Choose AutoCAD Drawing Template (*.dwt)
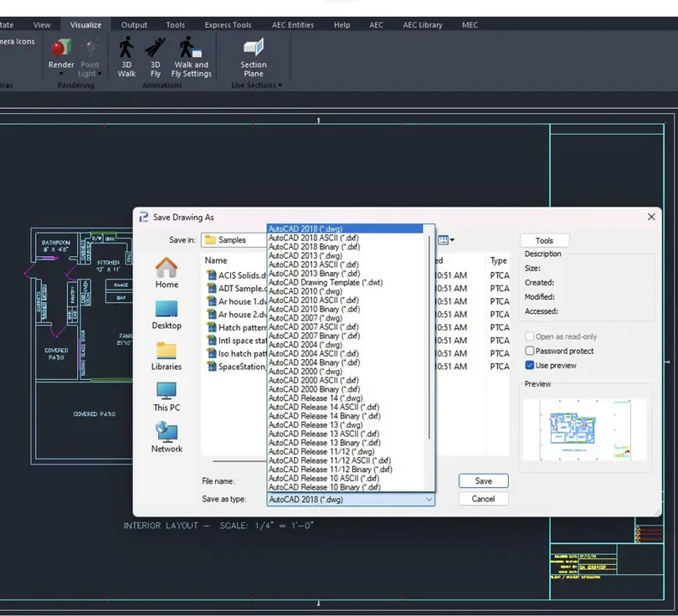This screenshot has width=678, height=616. [x=326, y=282]
